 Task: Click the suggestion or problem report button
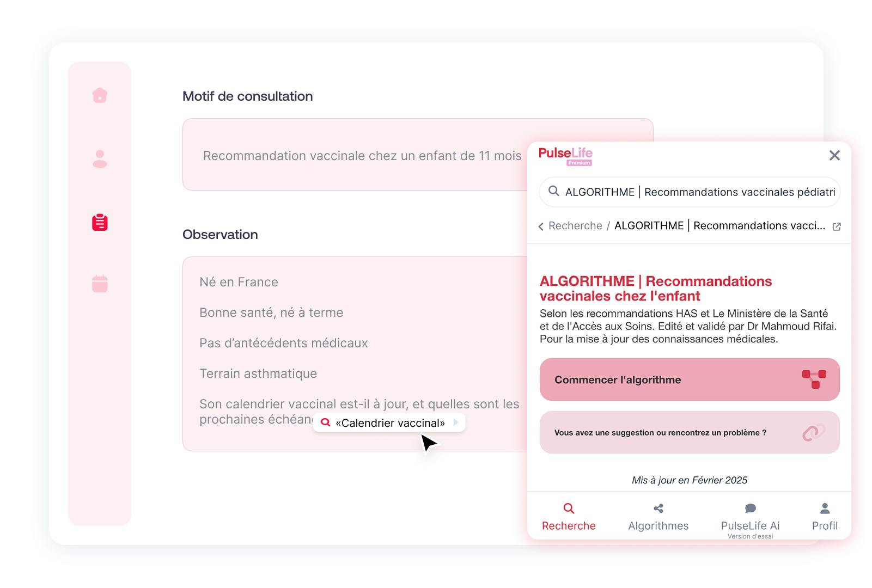(x=690, y=432)
